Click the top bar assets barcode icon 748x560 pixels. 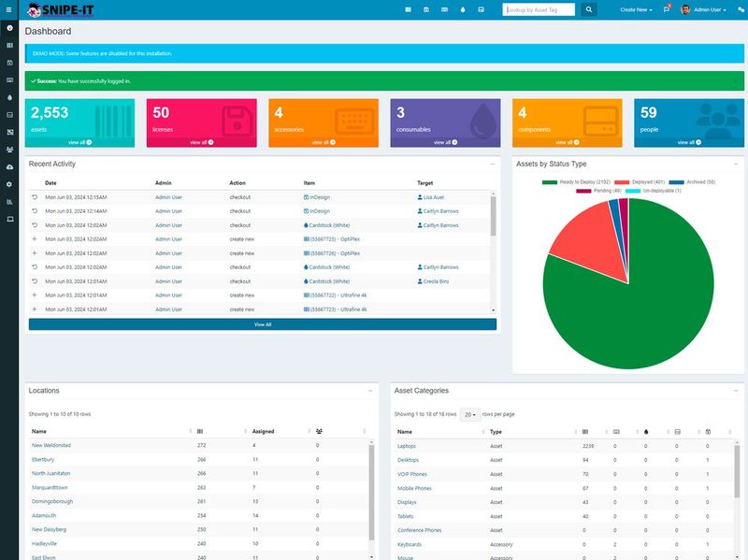point(408,9)
